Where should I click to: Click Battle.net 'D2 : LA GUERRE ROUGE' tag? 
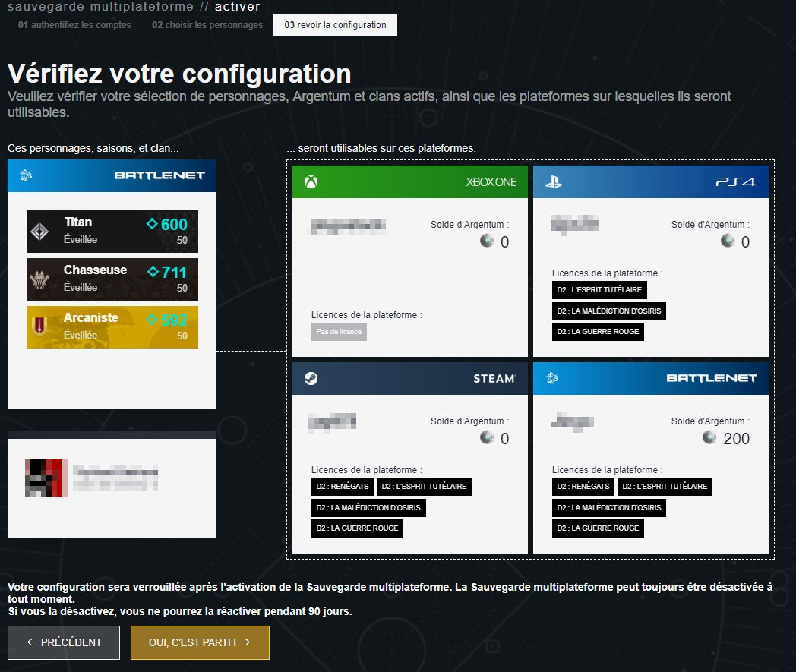pyautogui.click(x=598, y=528)
